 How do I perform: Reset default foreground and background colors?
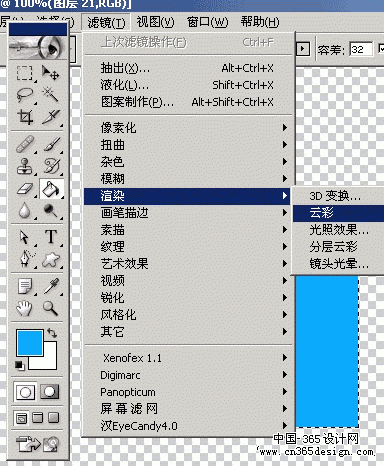pos(19,365)
